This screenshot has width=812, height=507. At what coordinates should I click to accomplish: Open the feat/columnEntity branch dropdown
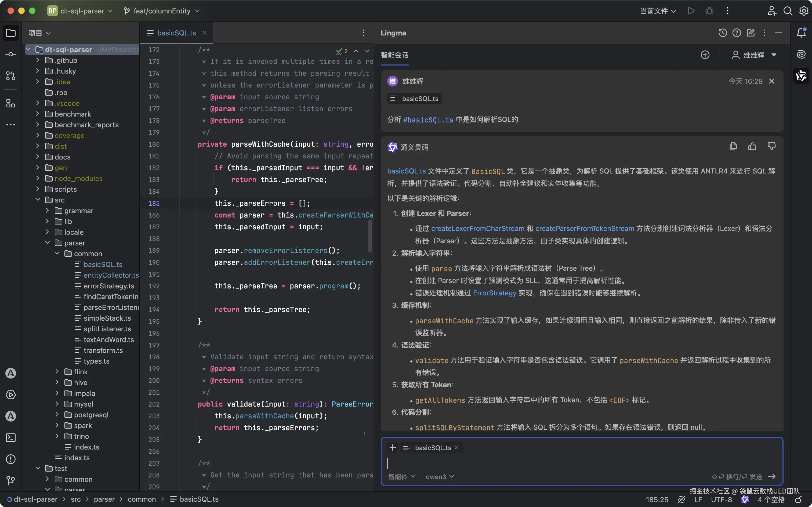click(162, 11)
